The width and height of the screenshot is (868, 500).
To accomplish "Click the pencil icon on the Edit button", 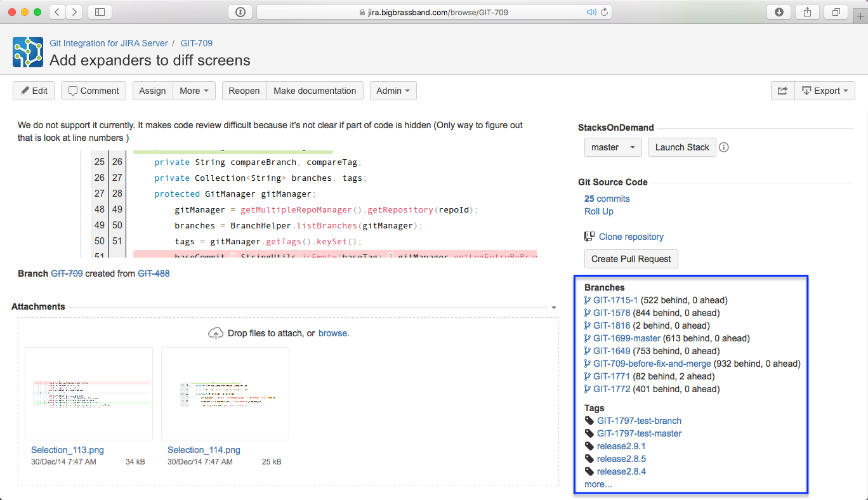I will (x=24, y=90).
